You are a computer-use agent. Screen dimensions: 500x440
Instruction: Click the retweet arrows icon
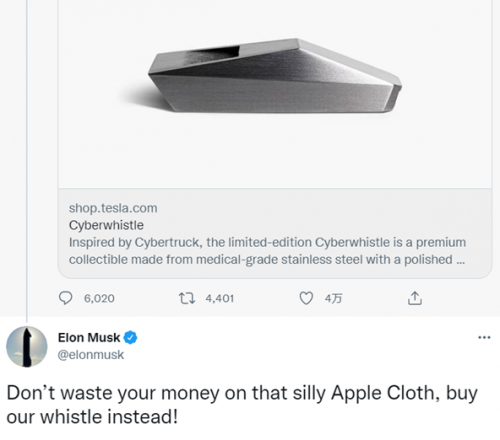[187, 298]
